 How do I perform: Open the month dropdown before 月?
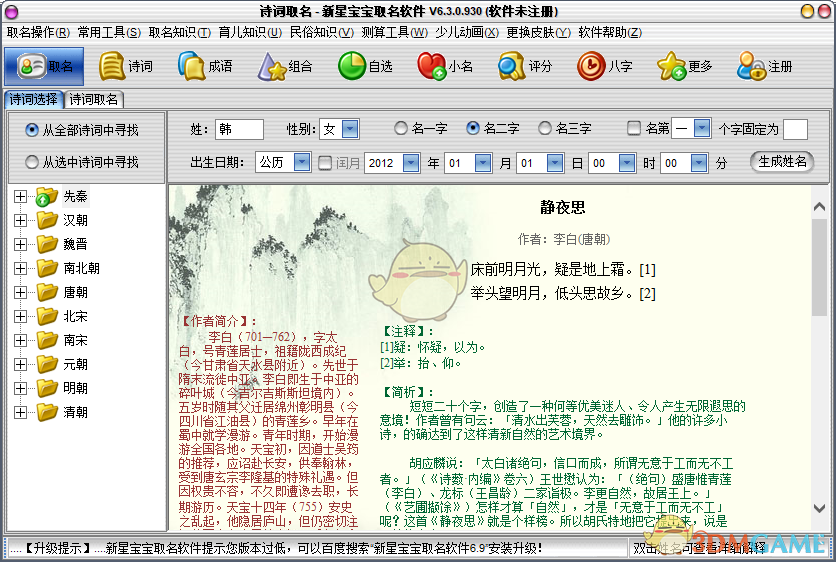pyautogui.click(x=483, y=163)
